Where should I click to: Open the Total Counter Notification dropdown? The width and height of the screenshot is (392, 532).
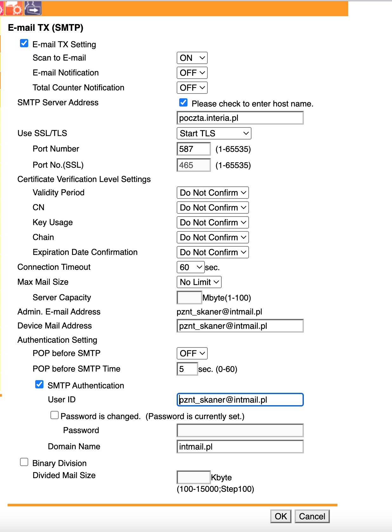coord(192,88)
